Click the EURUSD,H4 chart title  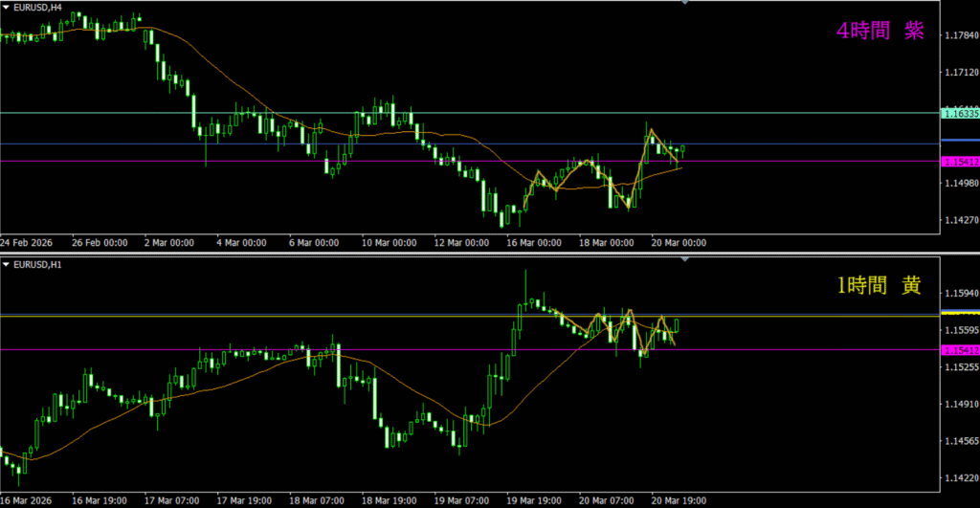[x=36, y=7]
